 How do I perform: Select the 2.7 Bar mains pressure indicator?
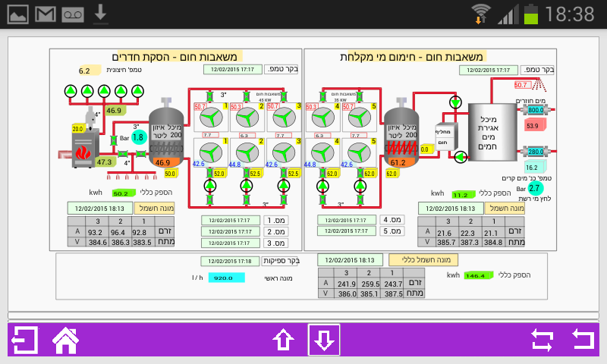pos(536,188)
